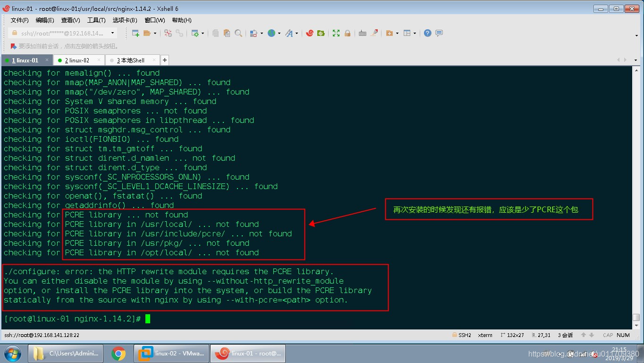Open the 窗口(W) menu
Screen dimensions: 644x363
click(155, 20)
